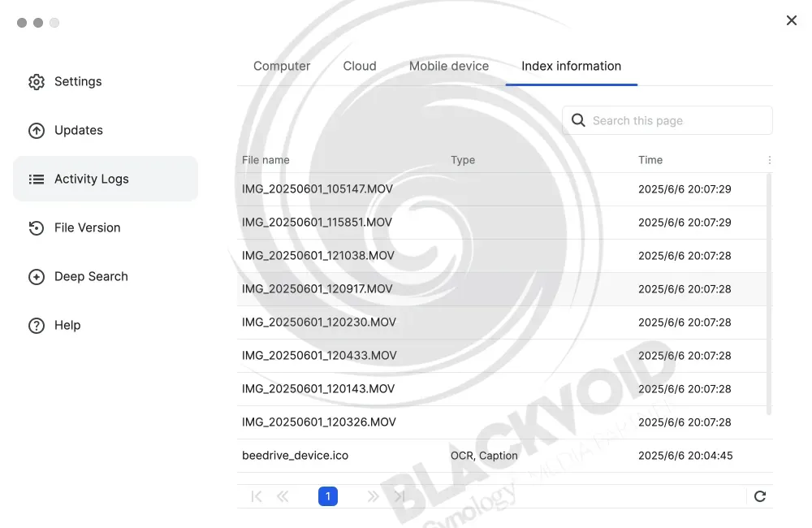Image resolution: width=812 pixels, height=528 pixels.
Task: Click Deep Search label in sidebar
Action: (91, 277)
